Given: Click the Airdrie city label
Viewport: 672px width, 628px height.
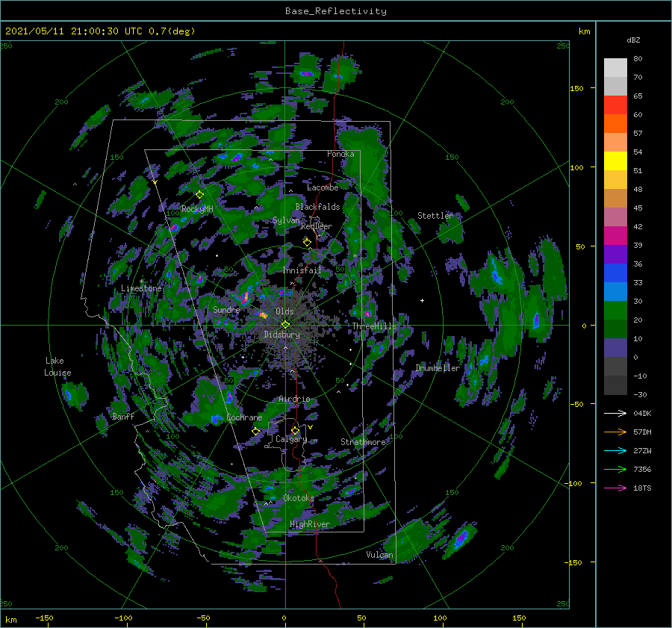Looking at the screenshot, I should (294, 399).
